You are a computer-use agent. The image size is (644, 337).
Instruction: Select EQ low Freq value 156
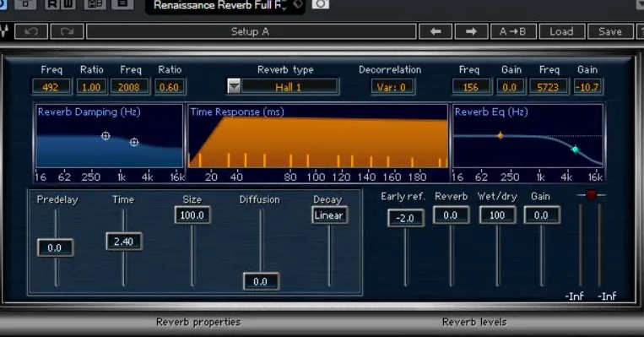point(471,87)
